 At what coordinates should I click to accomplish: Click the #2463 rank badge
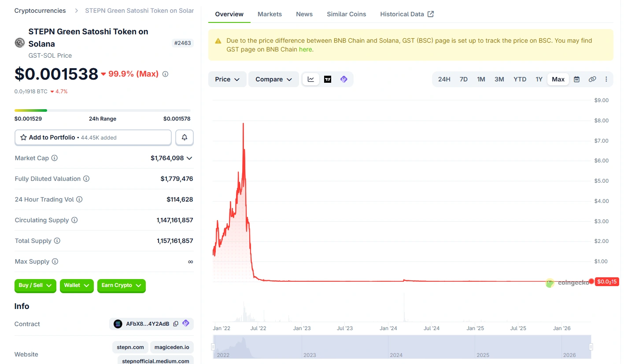click(x=183, y=43)
